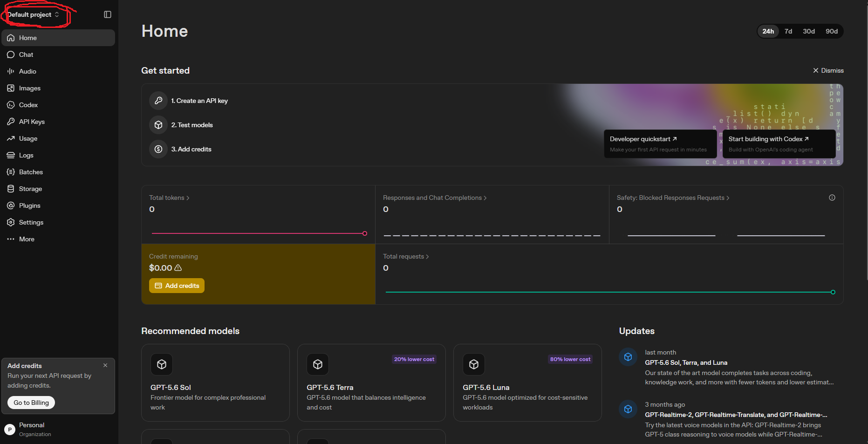Click the Settings gear icon
The image size is (868, 444).
tap(11, 222)
